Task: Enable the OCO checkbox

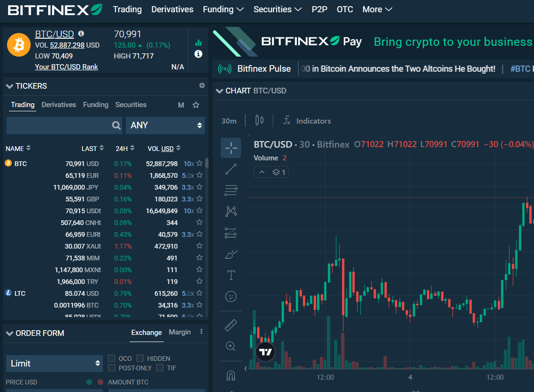Action: click(x=111, y=359)
